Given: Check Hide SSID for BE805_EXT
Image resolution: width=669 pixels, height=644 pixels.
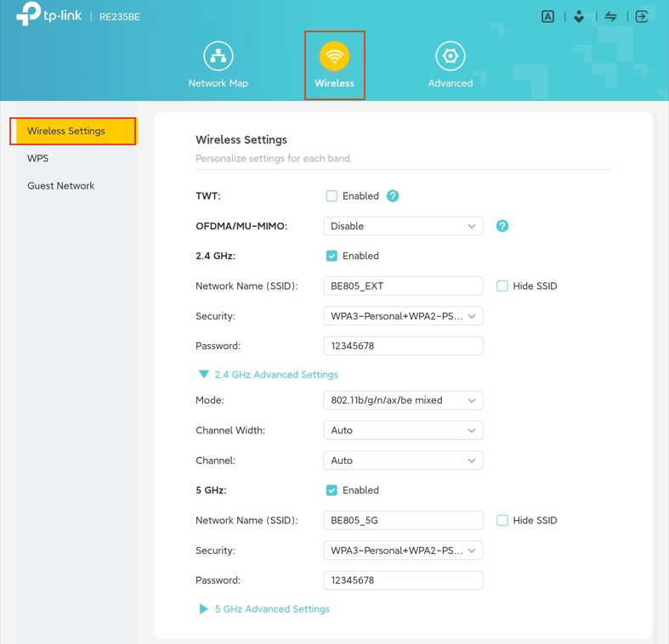Looking at the screenshot, I should pos(502,285).
